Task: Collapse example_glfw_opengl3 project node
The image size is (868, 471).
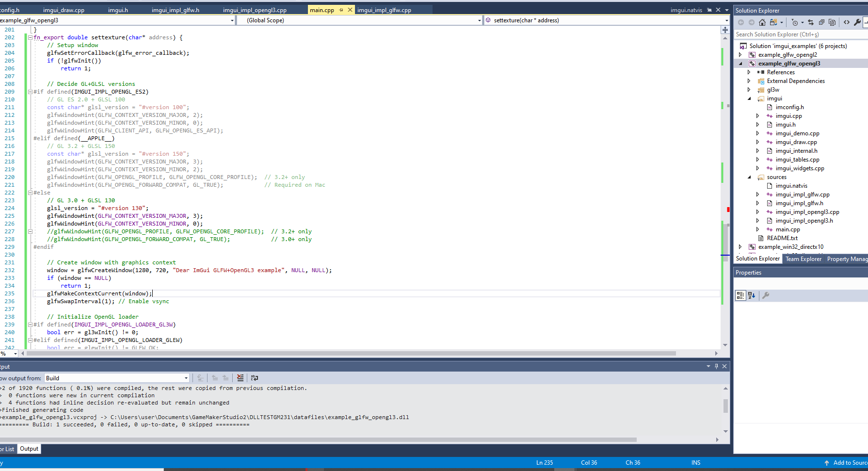Action: (x=740, y=64)
